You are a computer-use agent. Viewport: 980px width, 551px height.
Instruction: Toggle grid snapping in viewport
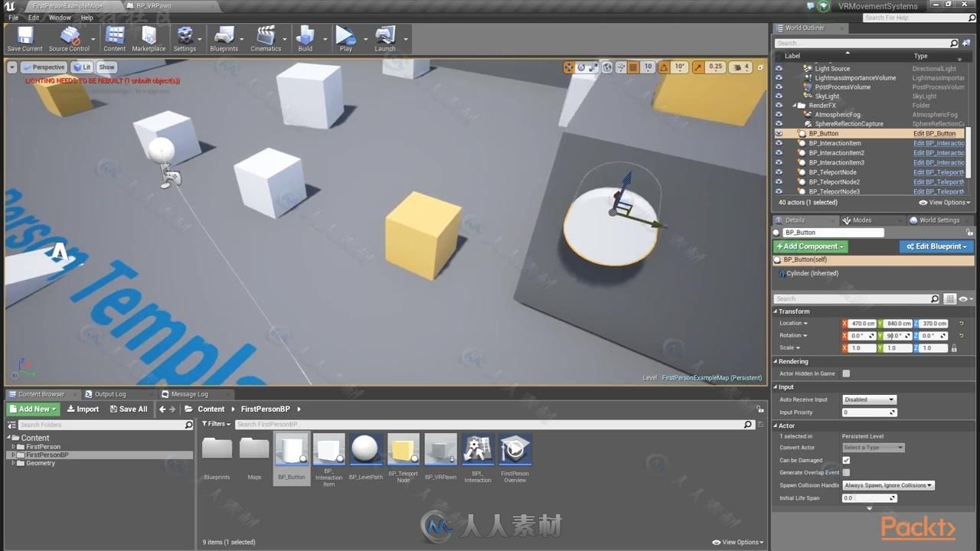[633, 67]
